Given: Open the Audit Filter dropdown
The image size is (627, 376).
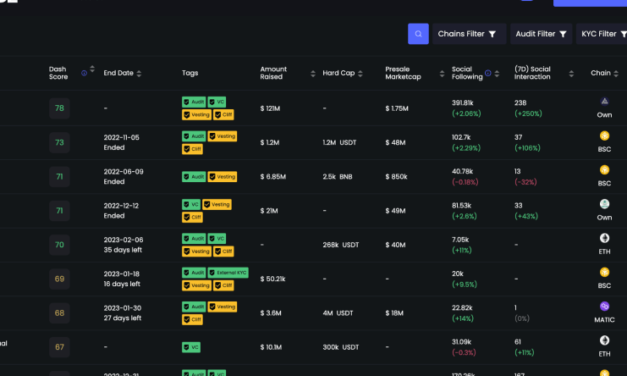Looking at the screenshot, I should [541, 34].
